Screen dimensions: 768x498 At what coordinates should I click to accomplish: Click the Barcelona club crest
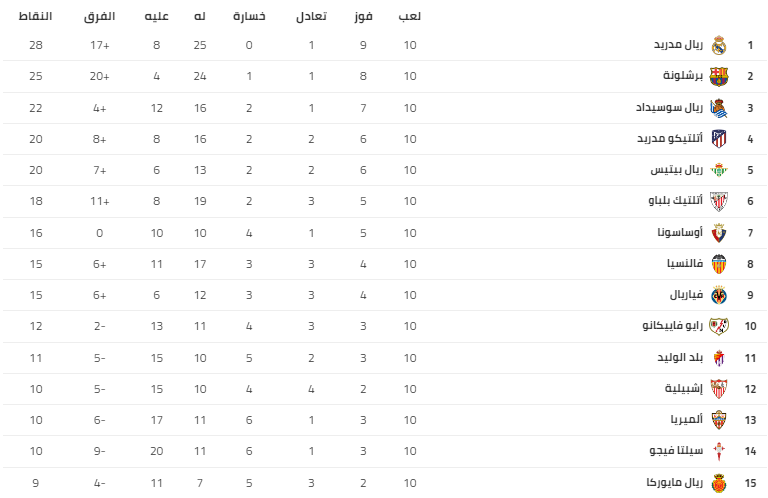click(x=718, y=76)
